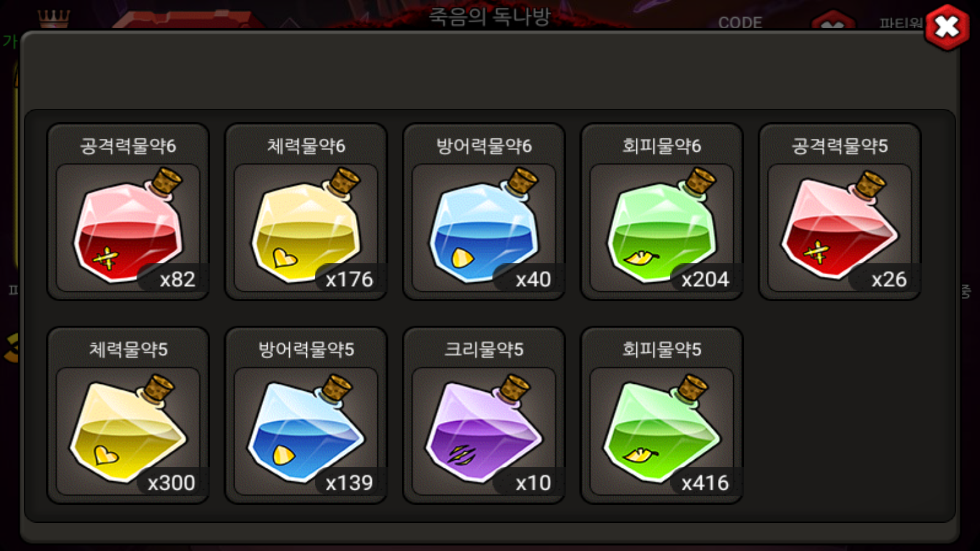Click the x300 count on 체력물약5
The image size is (980, 551).
pos(171,483)
